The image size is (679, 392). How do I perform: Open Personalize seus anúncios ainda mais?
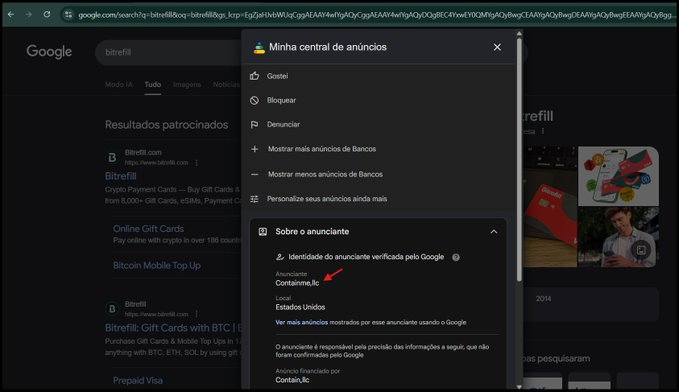(327, 199)
